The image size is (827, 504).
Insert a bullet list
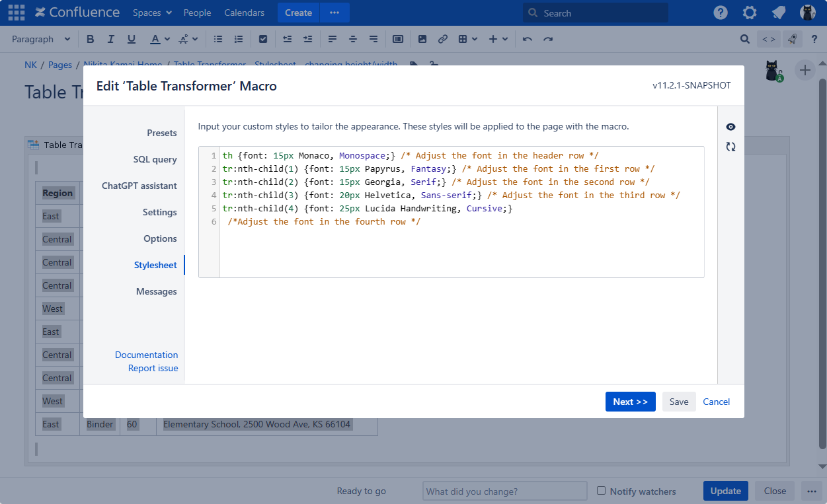pyautogui.click(x=218, y=39)
